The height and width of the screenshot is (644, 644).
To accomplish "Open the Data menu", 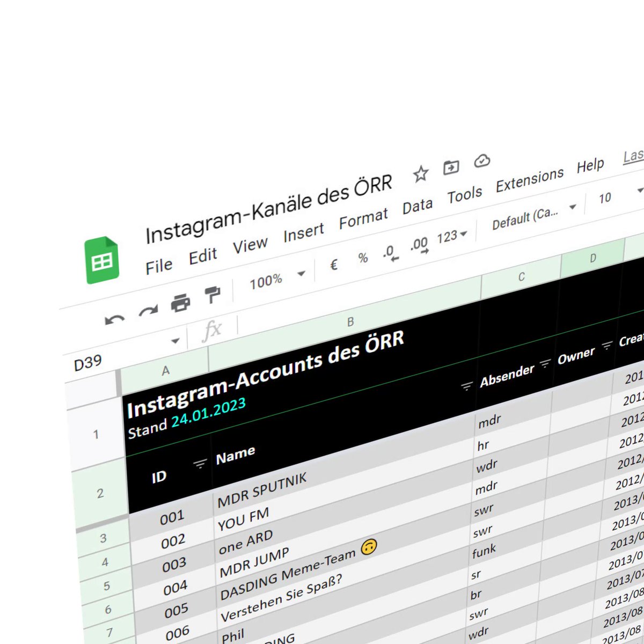I will [x=418, y=206].
